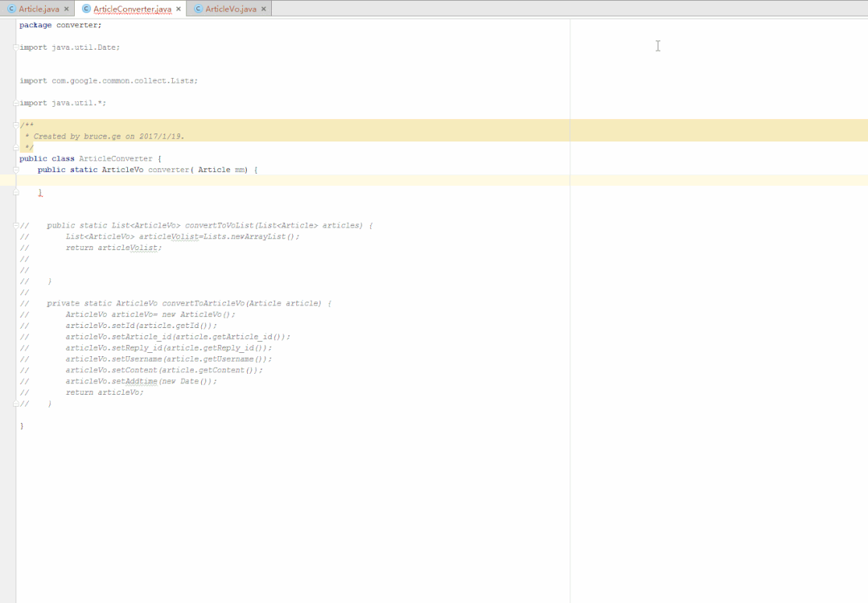Screen dimensions: 868x603
Task: Collapse commented block starting at convertToVoList line
Action: click(16, 225)
